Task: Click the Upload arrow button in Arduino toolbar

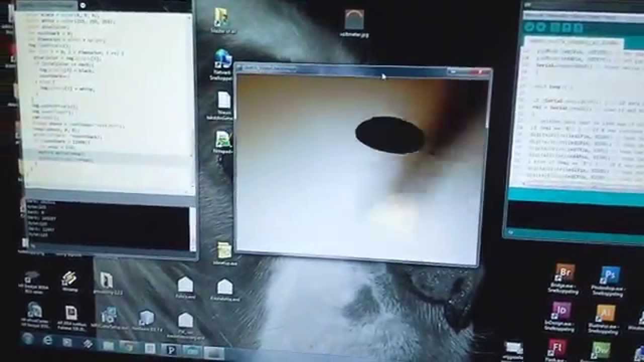Action: [x=541, y=28]
